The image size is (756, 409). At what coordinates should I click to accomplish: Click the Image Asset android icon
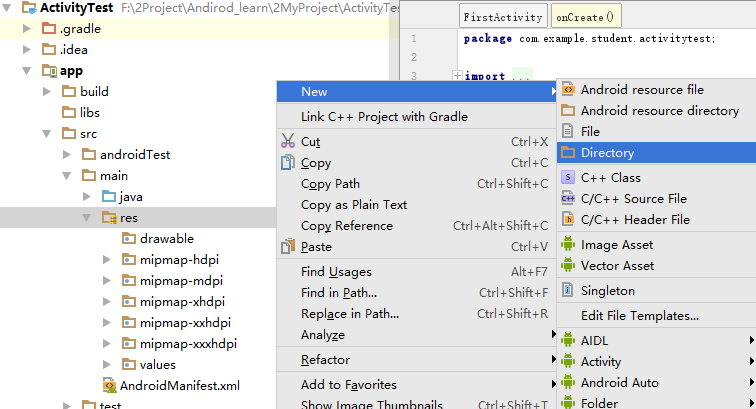coord(568,245)
